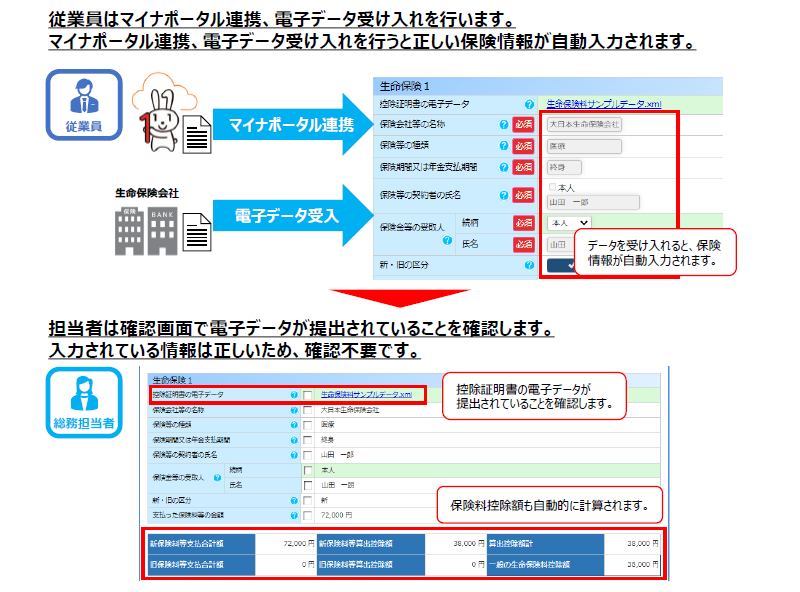Click the 必須 badge on 保険会社等の名称 row
The width and height of the screenshot is (800, 592).
tap(523, 124)
